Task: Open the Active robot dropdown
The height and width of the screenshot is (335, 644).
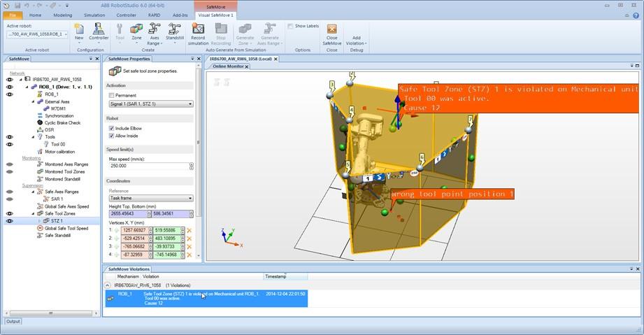Action: (37, 34)
